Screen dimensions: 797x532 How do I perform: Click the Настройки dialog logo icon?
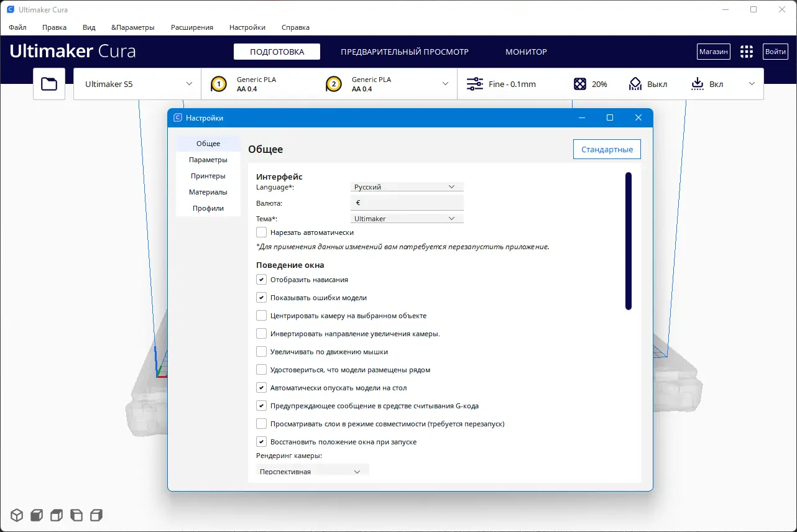pos(178,118)
